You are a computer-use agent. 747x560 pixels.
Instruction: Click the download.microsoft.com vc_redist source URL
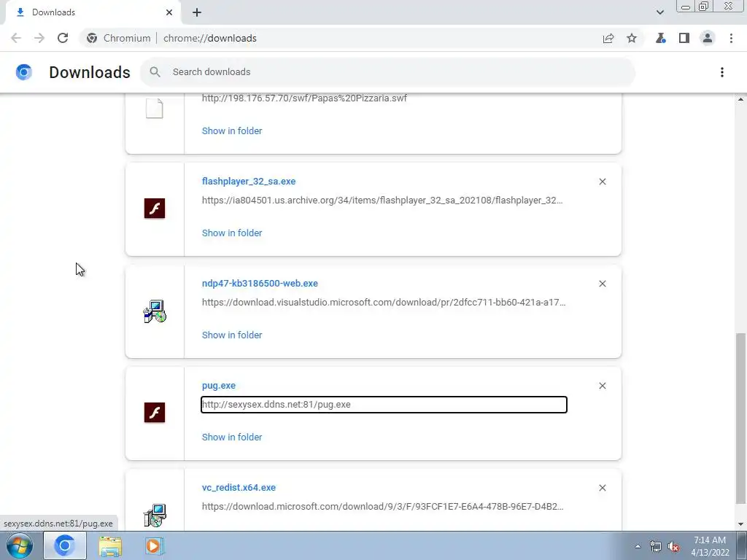pos(383,506)
